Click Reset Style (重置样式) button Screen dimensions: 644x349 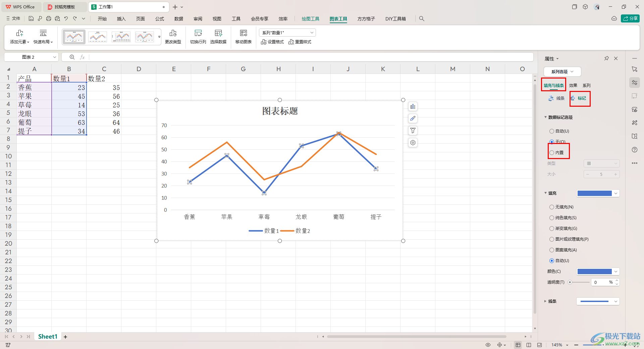pos(300,42)
